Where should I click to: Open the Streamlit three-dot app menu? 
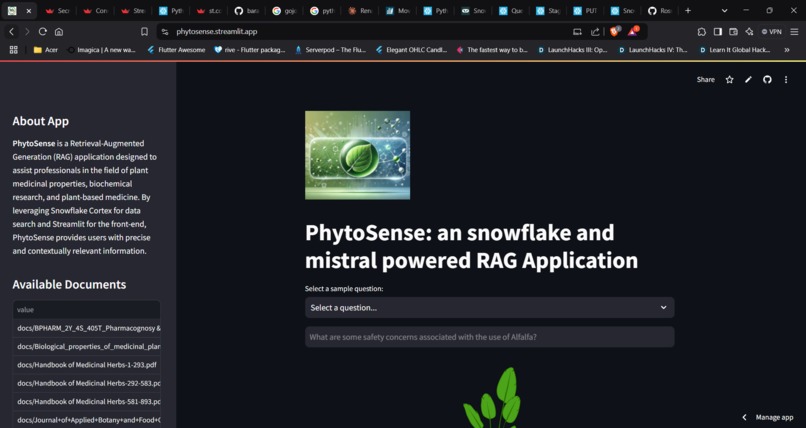[x=786, y=80]
